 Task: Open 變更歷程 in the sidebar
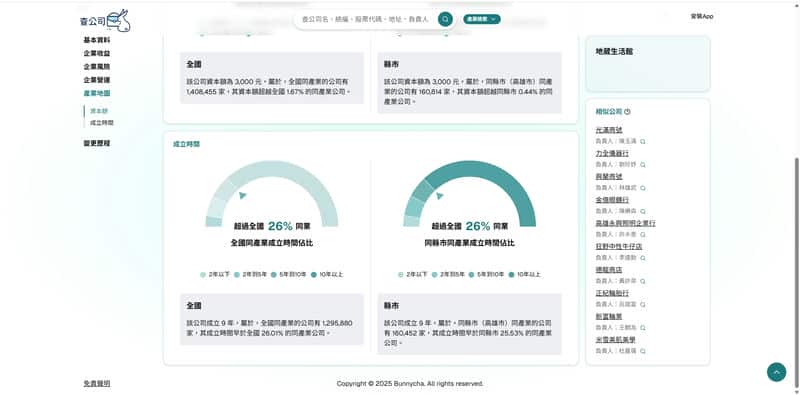[x=97, y=143]
